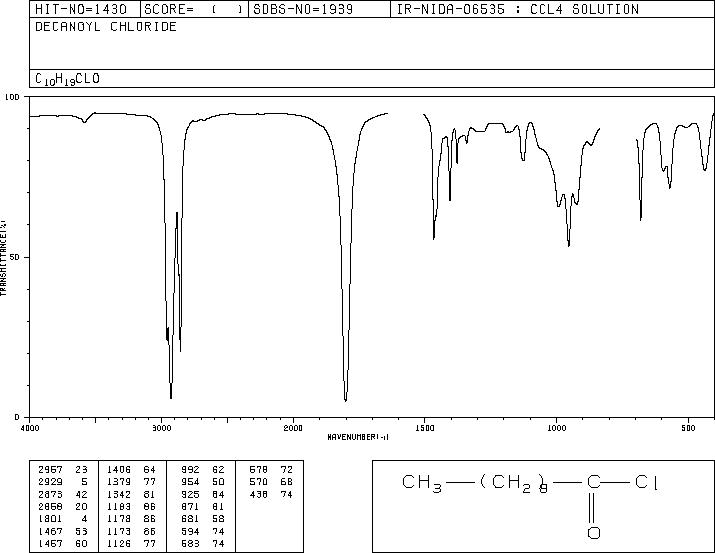Select the IR-NIDA-06535 : CCL4 SOLUTION label
This screenshot has height=553, width=715.
518,9
